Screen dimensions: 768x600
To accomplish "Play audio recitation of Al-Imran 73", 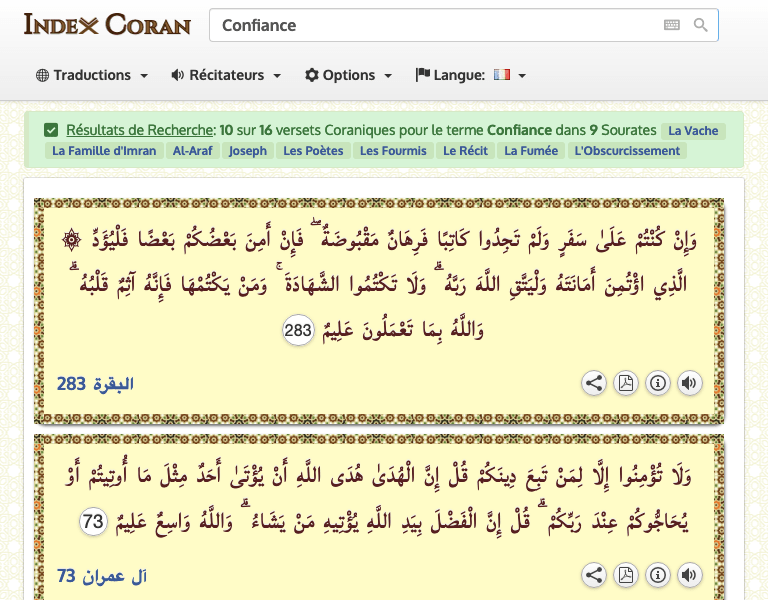I will point(688,575).
